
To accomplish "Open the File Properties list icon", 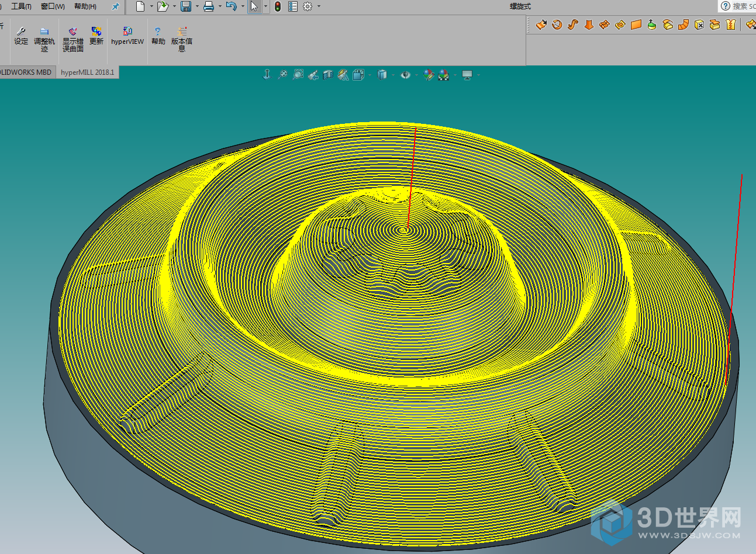I will click(293, 6).
